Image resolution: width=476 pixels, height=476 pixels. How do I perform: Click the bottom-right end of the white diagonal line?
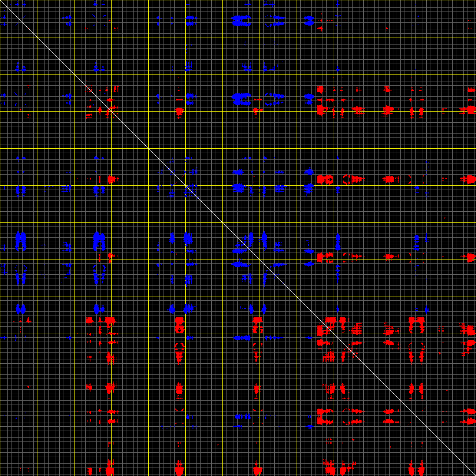click(x=475, y=475)
